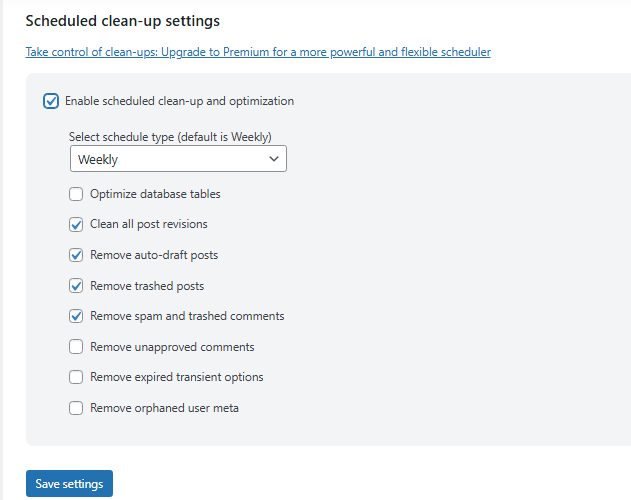Tick Remove orphaned user meta checkbox
The height and width of the screenshot is (500, 631).
(76, 408)
